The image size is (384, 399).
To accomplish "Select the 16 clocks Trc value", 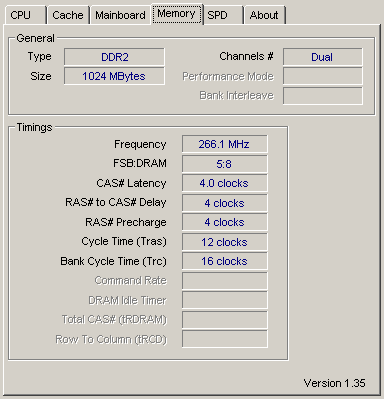I will coord(224,261).
